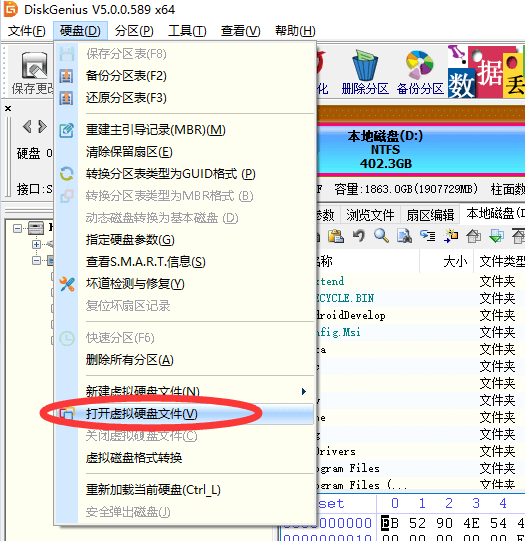Open 查看S.M.A.R.T.信息(S)
This screenshot has width=525, height=541.
click(185, 262)
